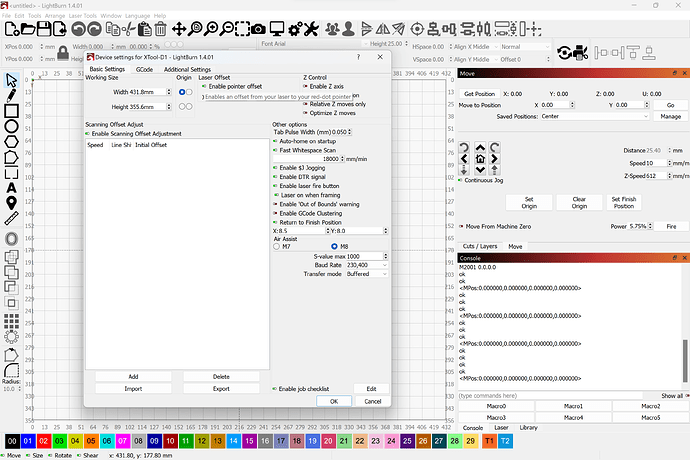This screenshot has height=460, width=690.
Task: Select the Pan/move view cross icon
Action: 179,29
